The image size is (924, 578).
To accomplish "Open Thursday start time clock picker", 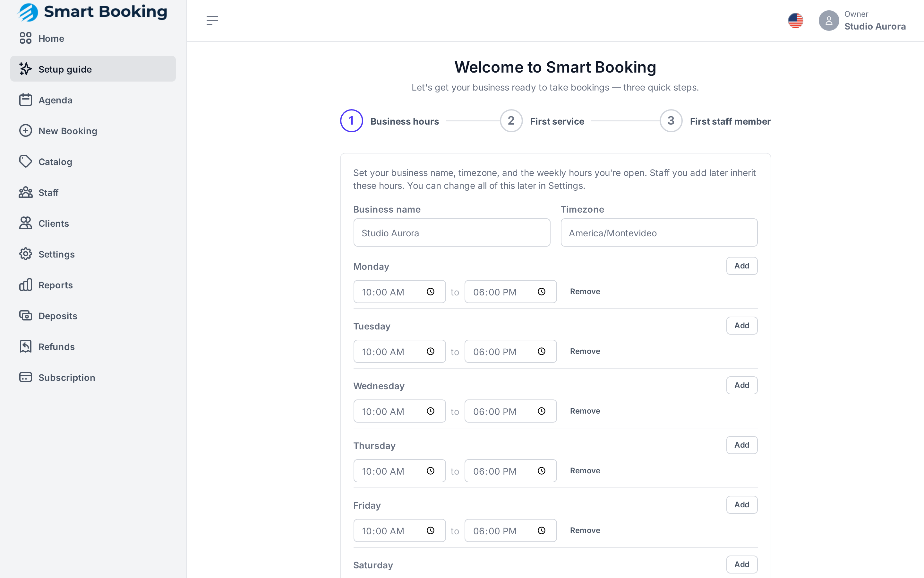I will tap(430, 470).
